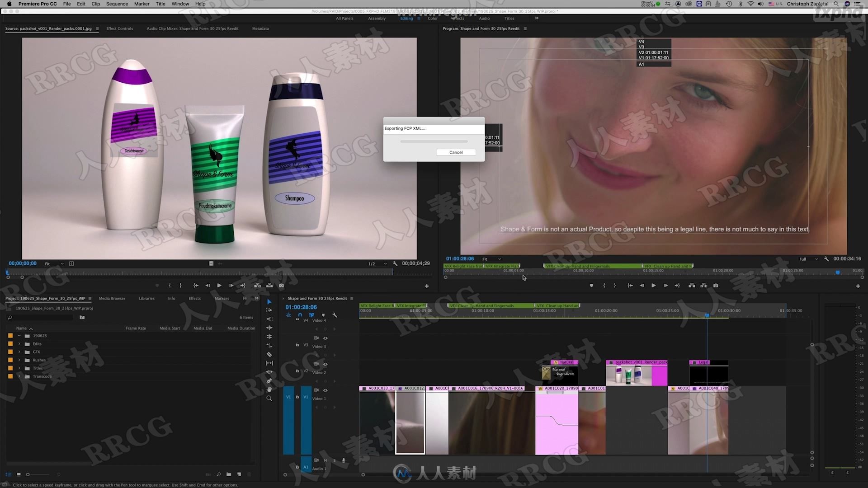Open Program monitor Fit zoom dropdown
868x488 pixels.
(492, 259)
